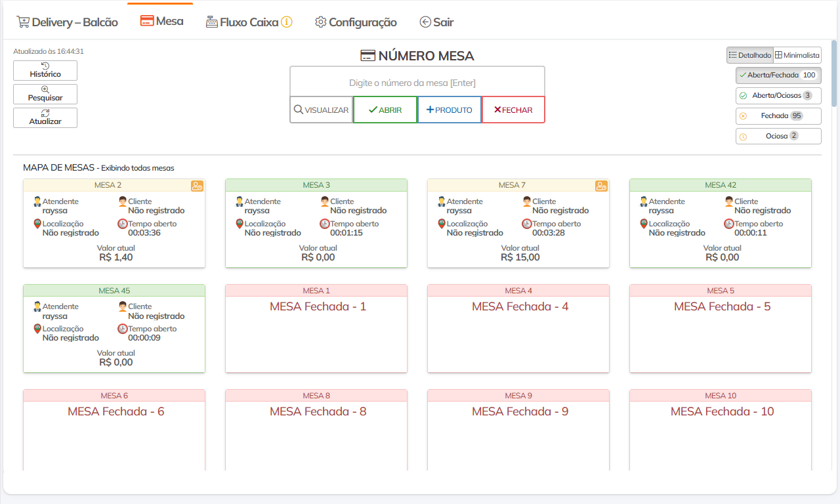This screenshot has height=504, width=840.
Task: Click the table number input field
Action: 417,83
